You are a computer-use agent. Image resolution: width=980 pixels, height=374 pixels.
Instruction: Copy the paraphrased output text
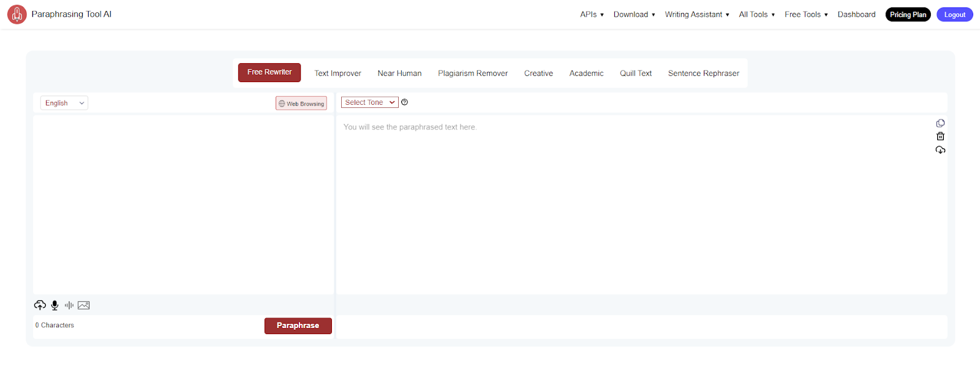[x=940, y=123]
